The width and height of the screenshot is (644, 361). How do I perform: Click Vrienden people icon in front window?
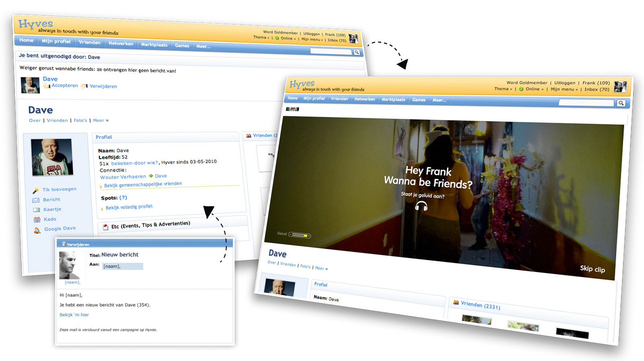coord(456,302)
